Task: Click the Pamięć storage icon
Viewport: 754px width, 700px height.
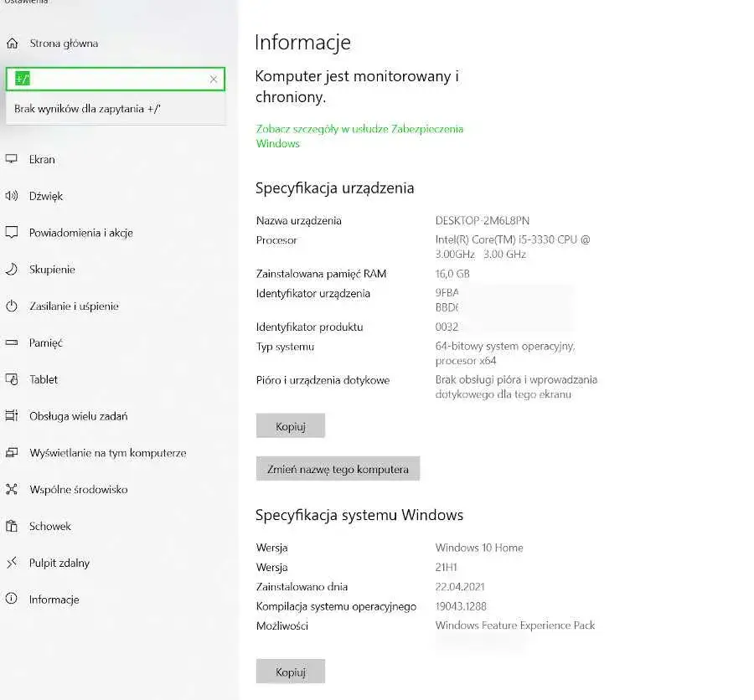Action: pos(12,342)
